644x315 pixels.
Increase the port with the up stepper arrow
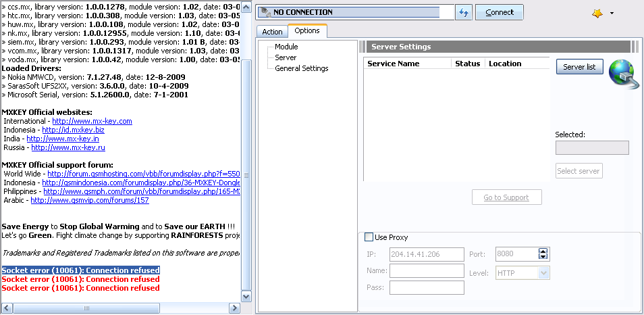(543, 251)
